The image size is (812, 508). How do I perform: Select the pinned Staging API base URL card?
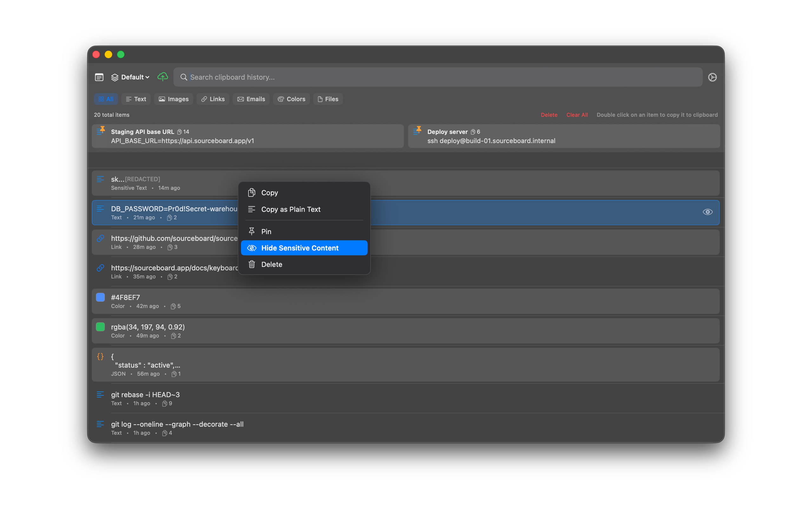tap(248, 136)
